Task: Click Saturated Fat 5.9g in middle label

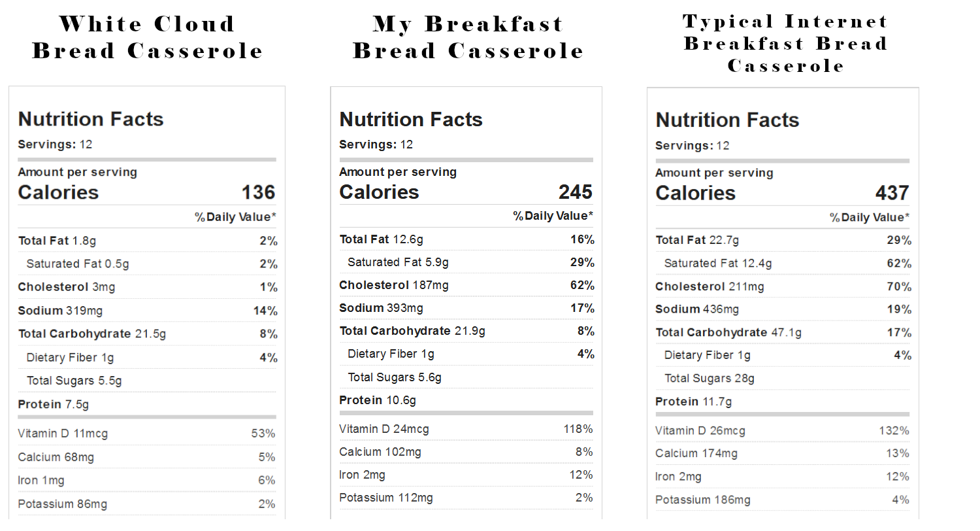Action: (398, 262)
